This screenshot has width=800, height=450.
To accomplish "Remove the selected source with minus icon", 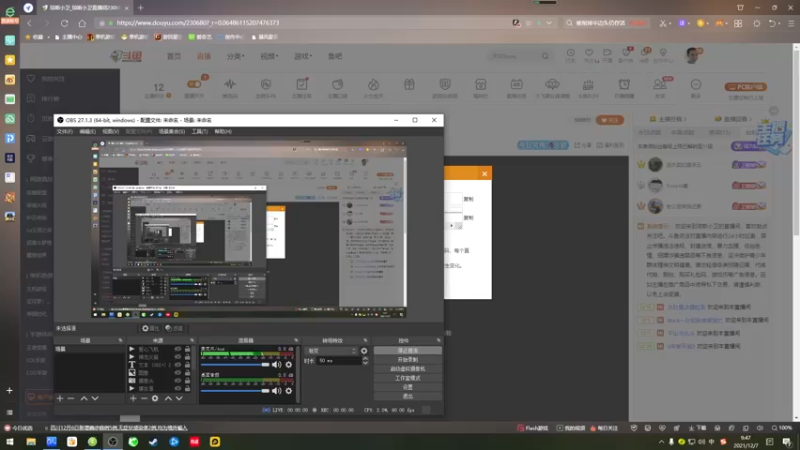I will tap(144, 398).
